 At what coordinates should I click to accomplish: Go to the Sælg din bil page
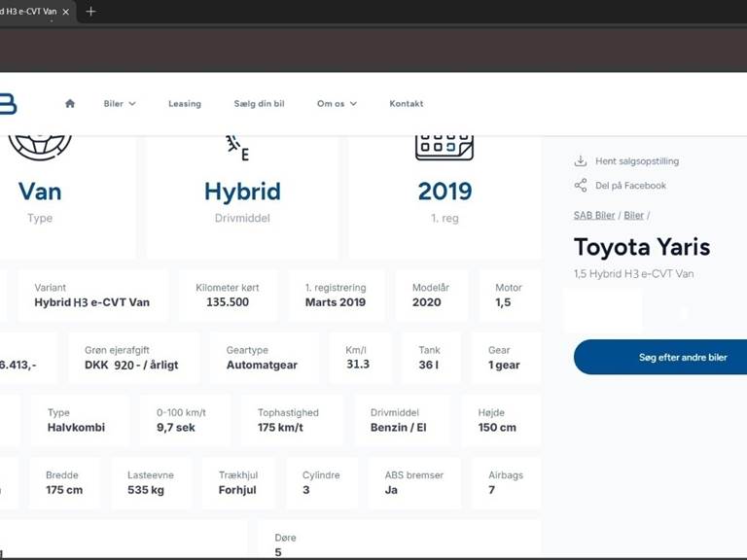[x=259, y=104]
